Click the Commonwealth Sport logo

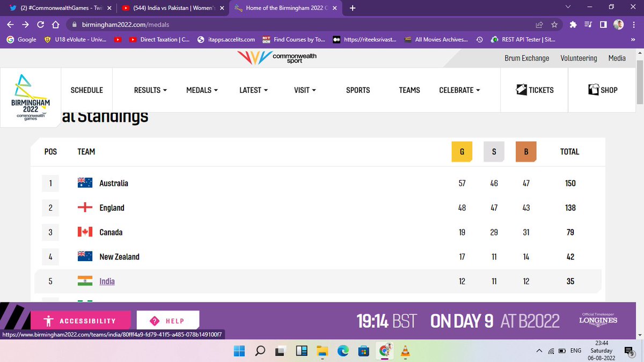[x=278, y=57]
